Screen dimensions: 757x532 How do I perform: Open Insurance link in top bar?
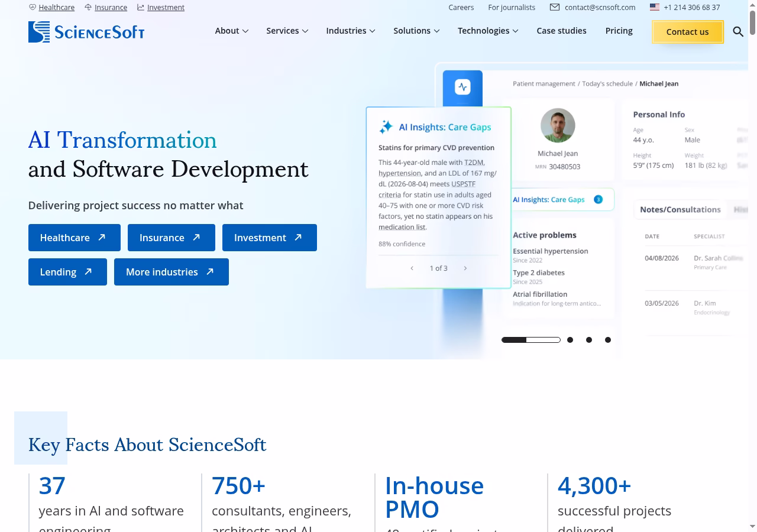click(111, 7)
